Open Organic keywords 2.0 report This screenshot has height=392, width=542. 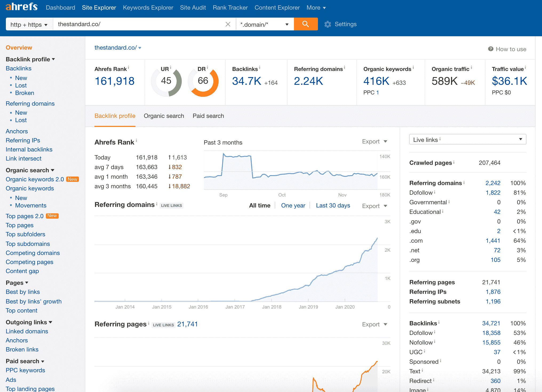pyautogui.click(x=35, y=179)
